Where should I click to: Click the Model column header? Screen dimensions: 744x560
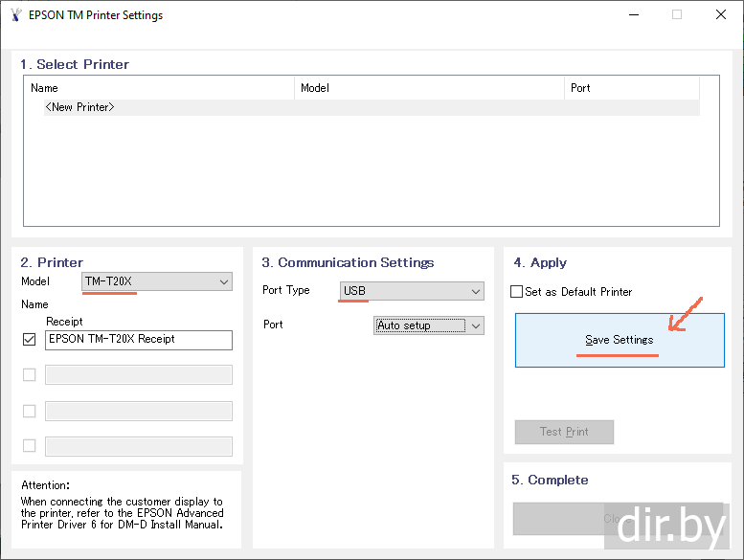(x=429, y=88)
